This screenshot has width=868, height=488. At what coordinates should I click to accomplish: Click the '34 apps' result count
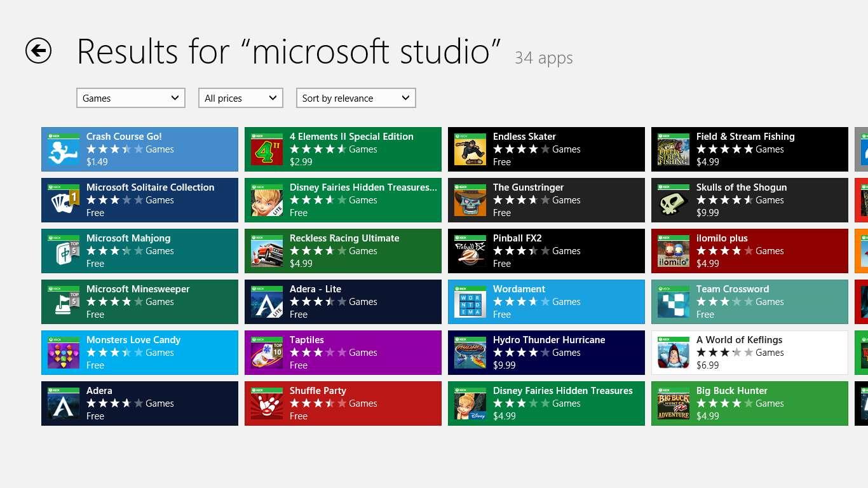544,58
